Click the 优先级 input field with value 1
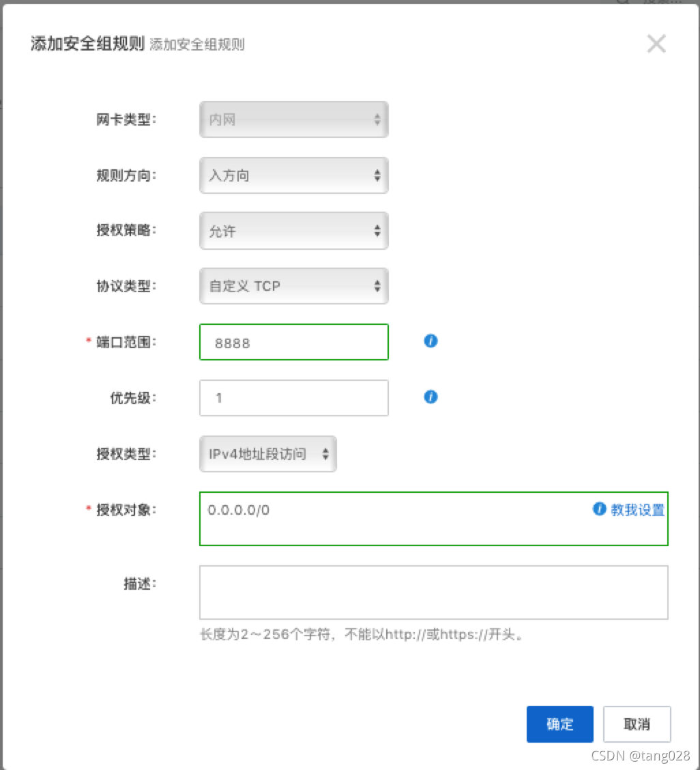The image size is (700, 770). pos(293,398)
